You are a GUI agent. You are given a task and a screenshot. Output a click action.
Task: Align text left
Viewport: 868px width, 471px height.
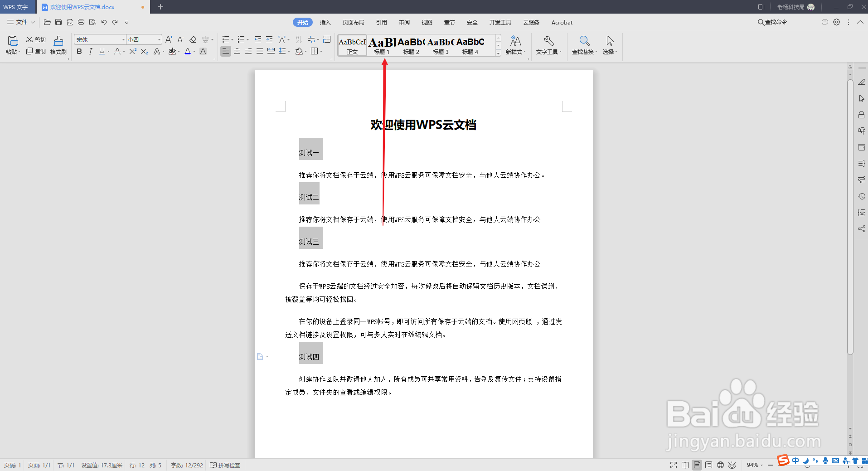point(225,51)
